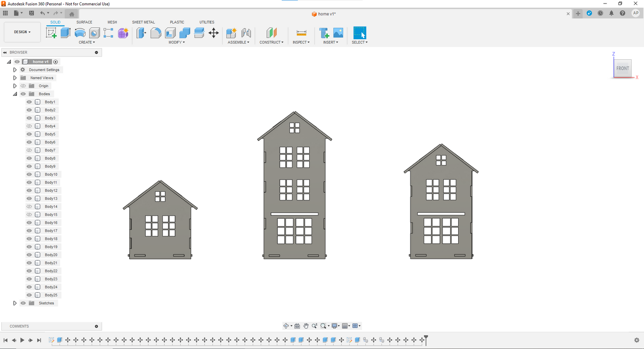Switch to the UTILITIES tab
Viewport: 644px width, 349px height.
click(207, 22)
